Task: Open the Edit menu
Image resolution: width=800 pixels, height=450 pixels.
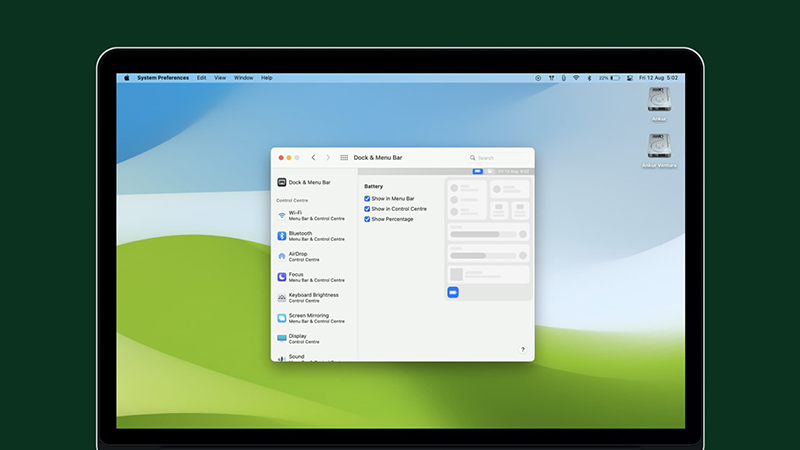Action: tap(202, 78)
